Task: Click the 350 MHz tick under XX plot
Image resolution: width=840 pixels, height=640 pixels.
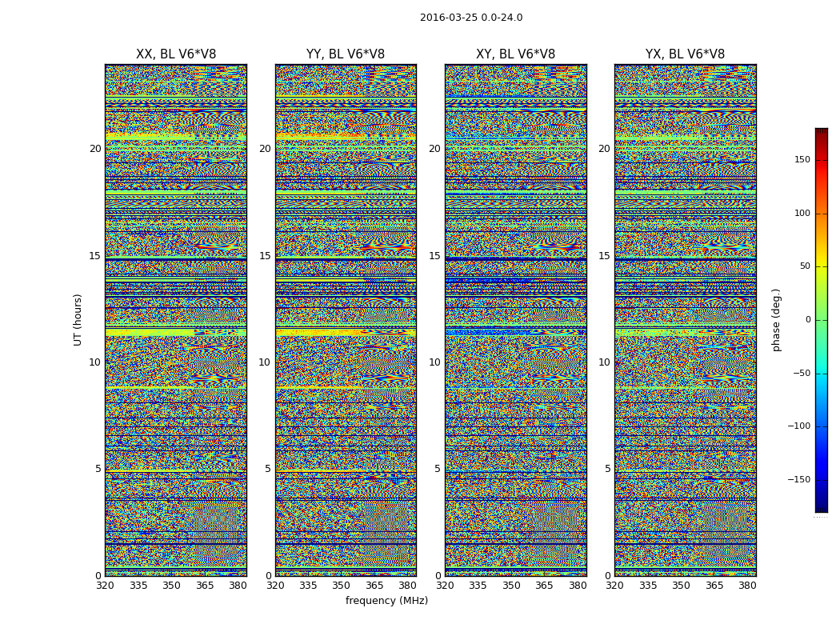Action: click(171, 586)
